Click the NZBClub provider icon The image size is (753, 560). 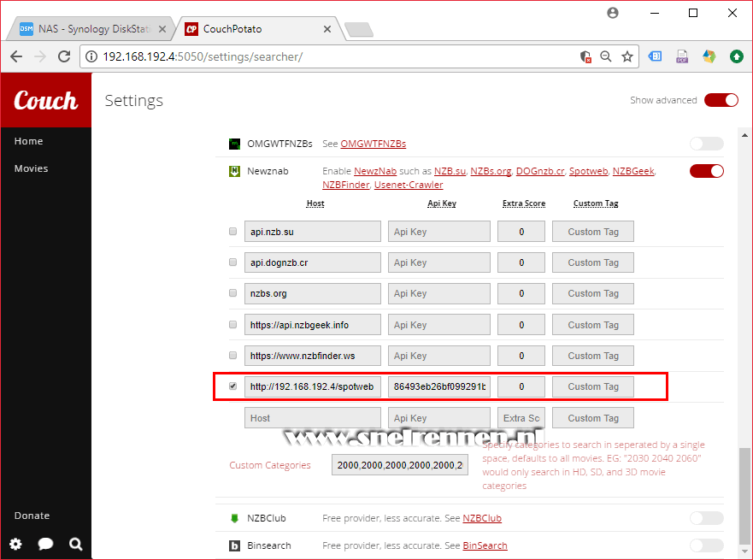234,518
